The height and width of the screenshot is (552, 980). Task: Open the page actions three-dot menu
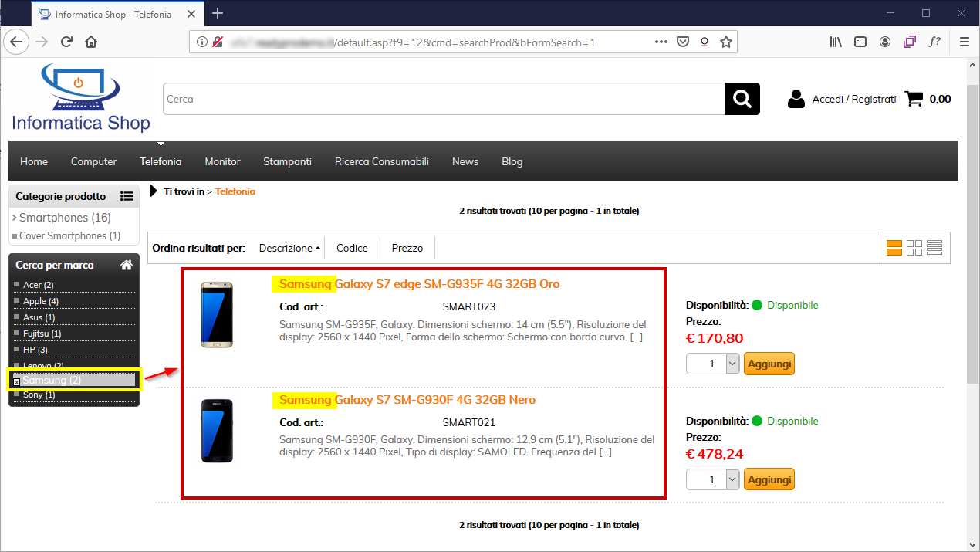click(x=660, y=42)
